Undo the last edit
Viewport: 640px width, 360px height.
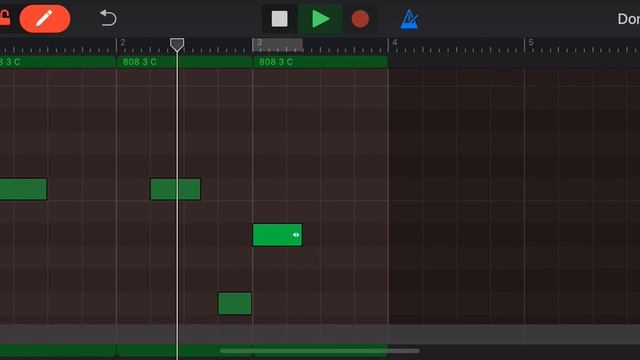click(108, 18)
